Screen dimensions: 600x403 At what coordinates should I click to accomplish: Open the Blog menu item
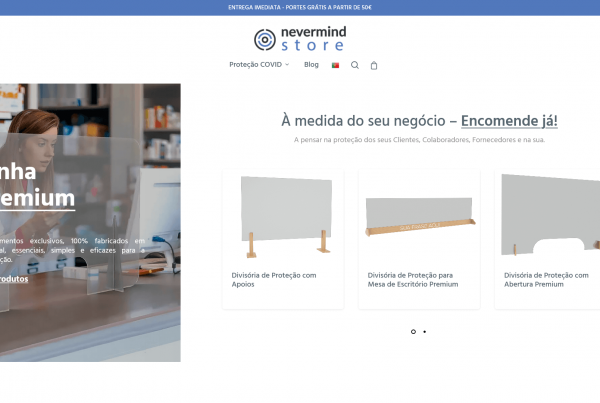(x=311, y=65)
